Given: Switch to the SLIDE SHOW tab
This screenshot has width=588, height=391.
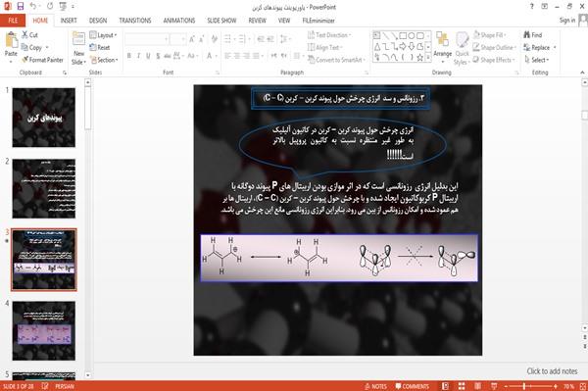Looking at the screenshot, I should point(221,21).
